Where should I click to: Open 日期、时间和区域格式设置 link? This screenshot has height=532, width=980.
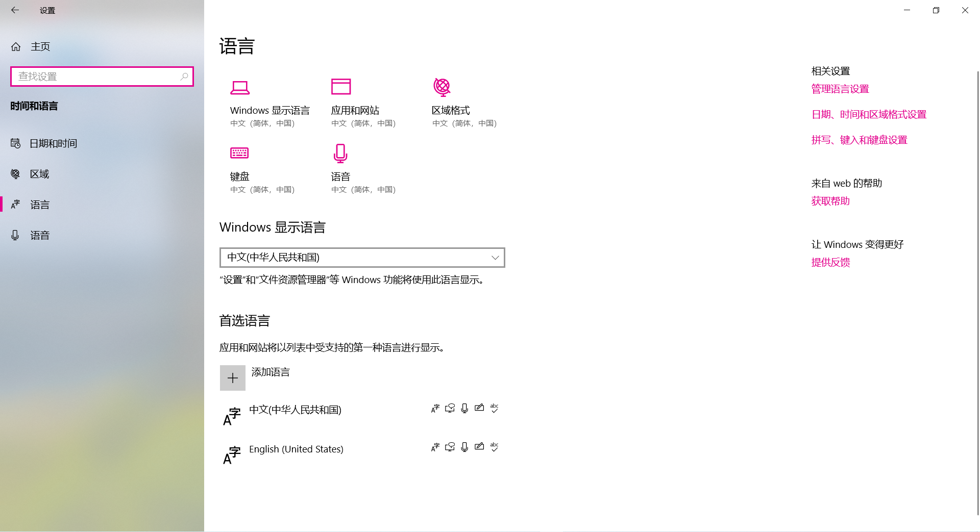[869, 114]
